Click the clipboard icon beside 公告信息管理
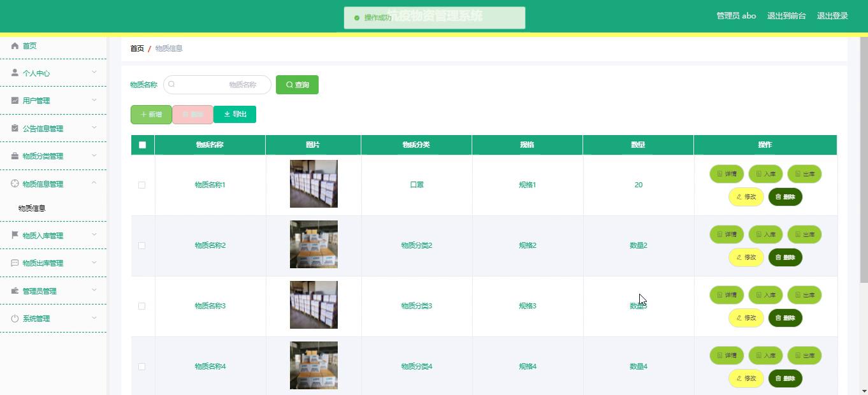 pyautogui.click(x=15, y=128)
